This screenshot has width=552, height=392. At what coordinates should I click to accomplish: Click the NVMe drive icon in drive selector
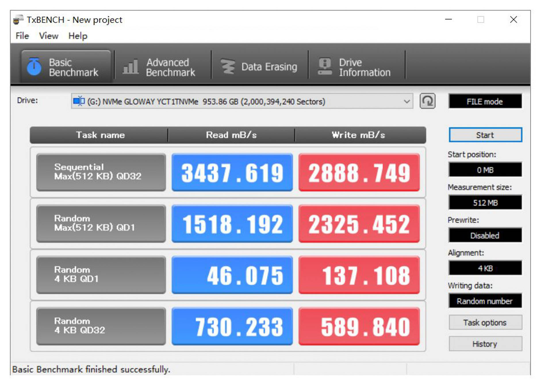coord(79,101)
